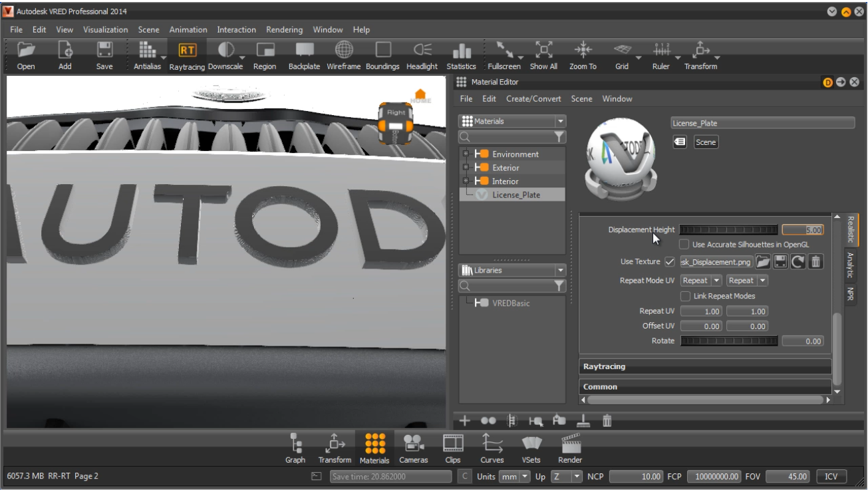This screenshot has height=490, width=868.
Task: Click the Save icon in main toolbar
Action: pyautogui.click(x=104, y=50)
